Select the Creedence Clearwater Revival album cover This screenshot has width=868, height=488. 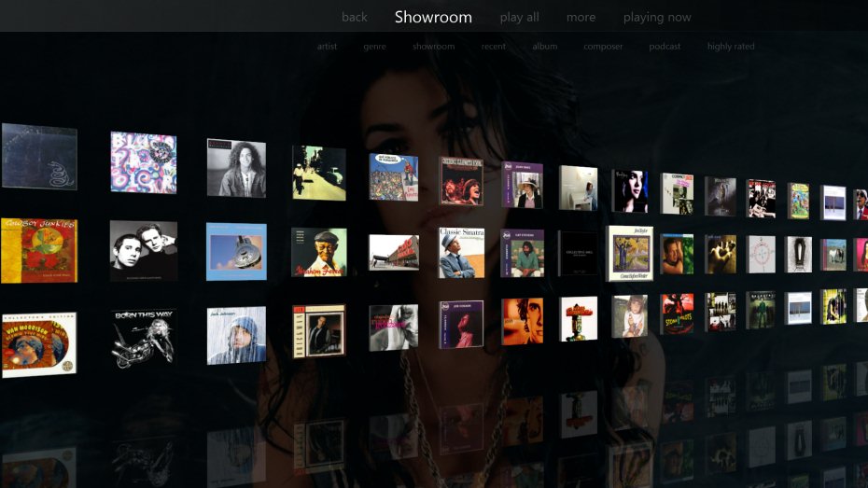[461, 181]
